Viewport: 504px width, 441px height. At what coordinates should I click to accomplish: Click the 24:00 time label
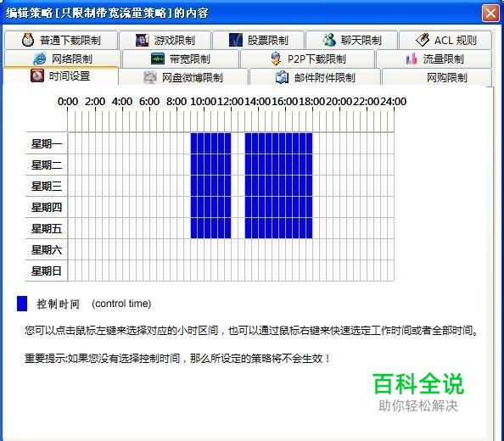[394, 102]
